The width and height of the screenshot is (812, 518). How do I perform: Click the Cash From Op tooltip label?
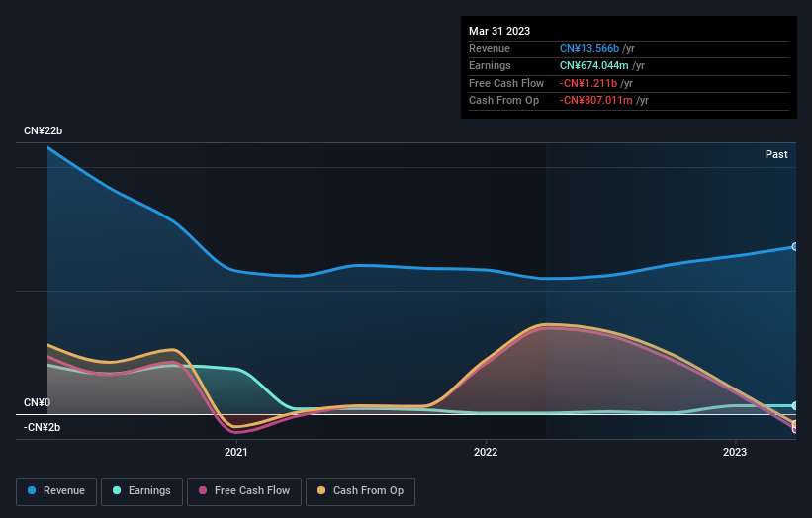coord(503,101)
